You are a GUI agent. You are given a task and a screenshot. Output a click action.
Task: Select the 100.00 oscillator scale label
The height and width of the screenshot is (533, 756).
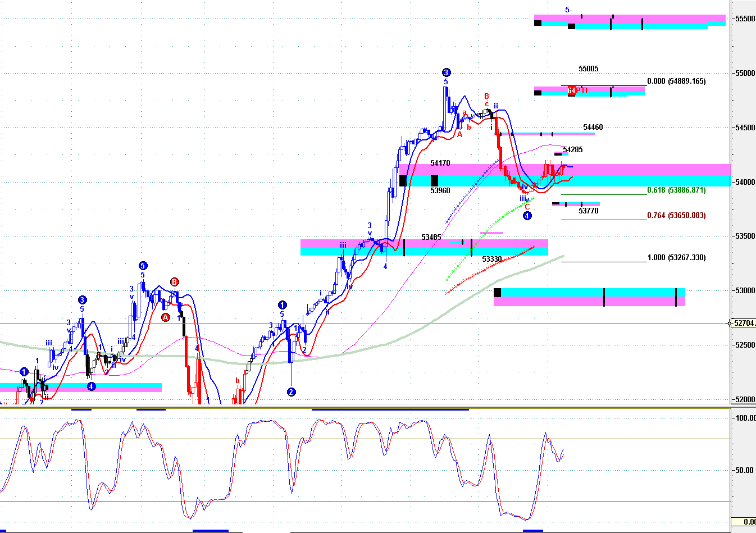point(745,418)
